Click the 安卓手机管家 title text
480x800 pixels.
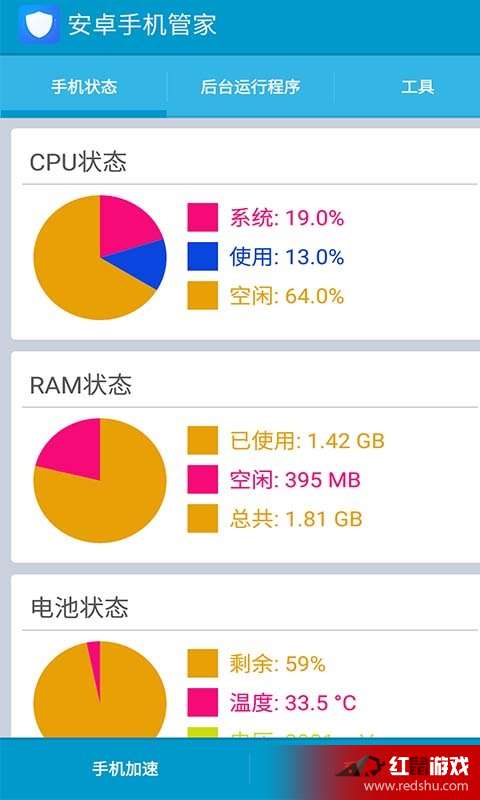click(142, 24)
